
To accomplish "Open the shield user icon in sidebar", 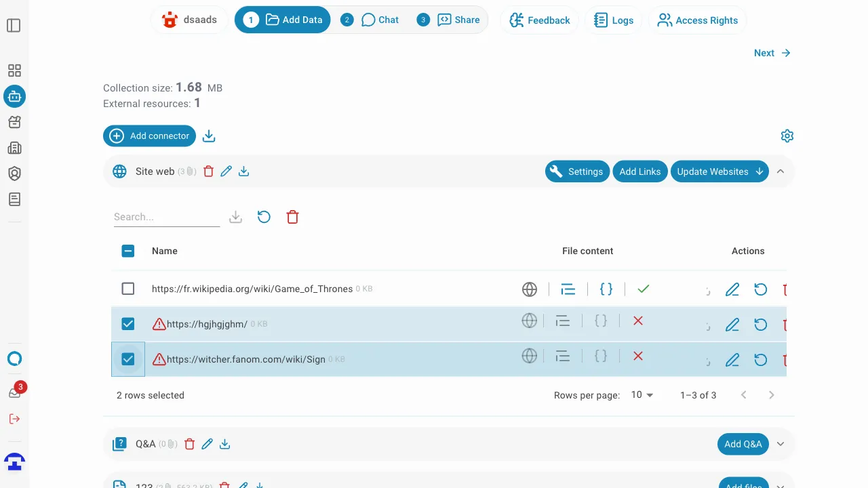I will (14, 174).
